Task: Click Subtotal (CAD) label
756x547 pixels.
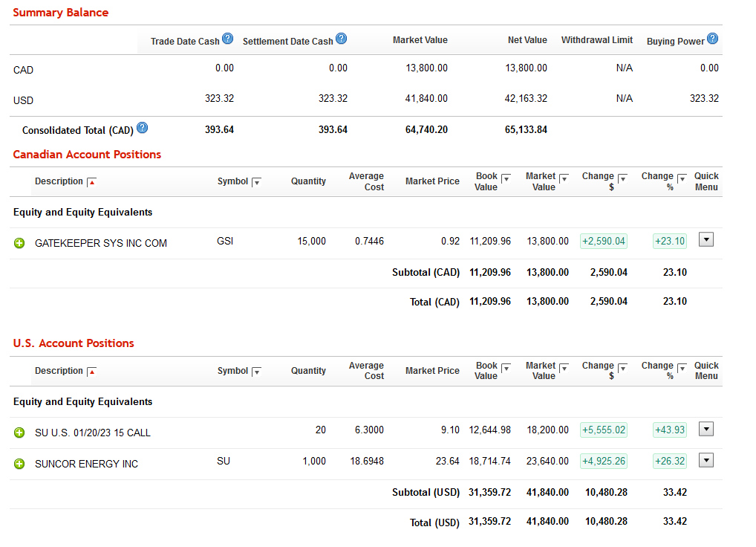Action: [x=426, y=273]
